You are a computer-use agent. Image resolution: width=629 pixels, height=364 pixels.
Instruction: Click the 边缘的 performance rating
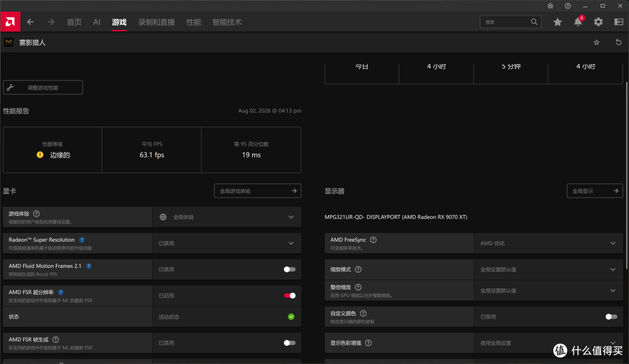coord(60,154)
